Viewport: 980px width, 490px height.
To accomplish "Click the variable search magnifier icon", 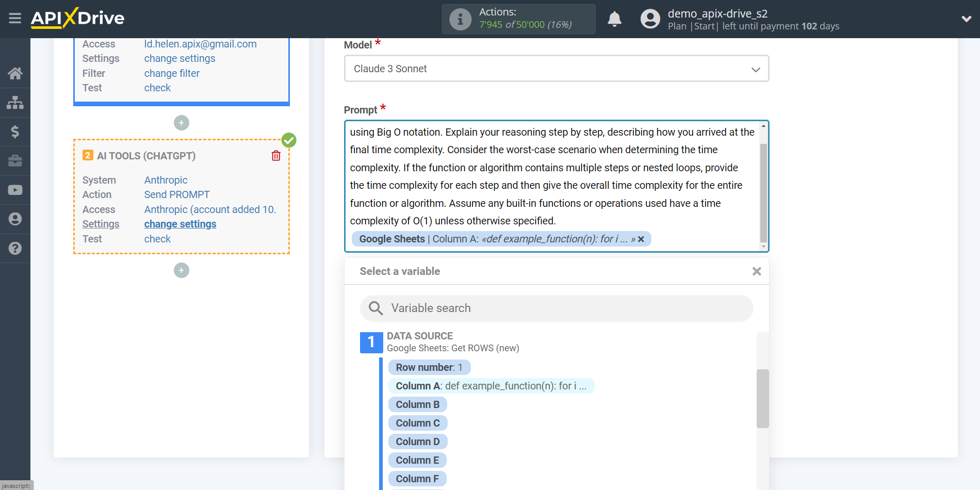I will point(375,308).
